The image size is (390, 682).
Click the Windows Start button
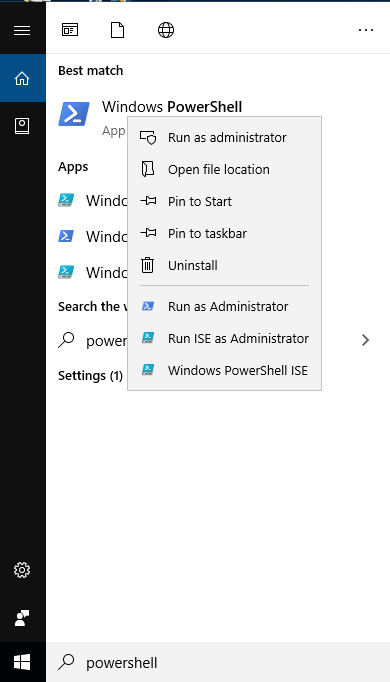point(22,662)
